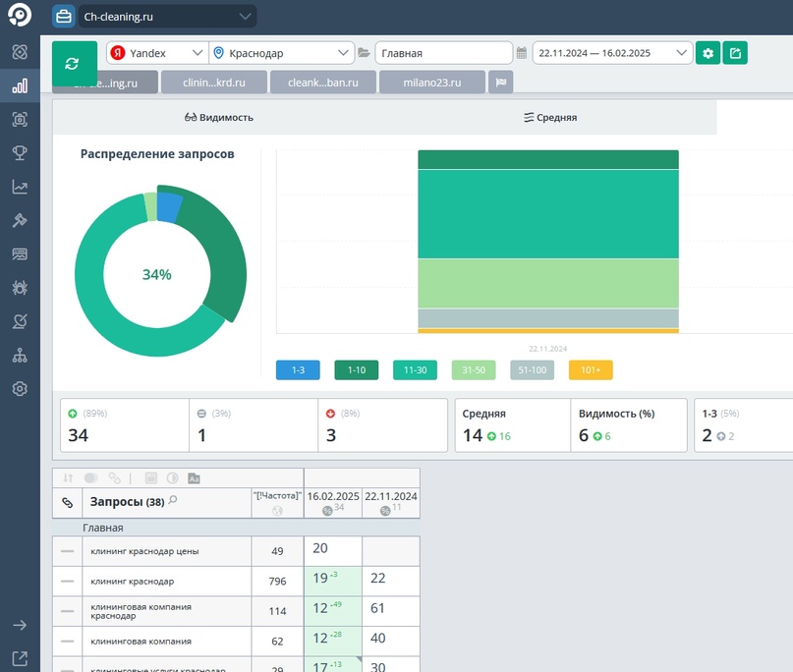Expand the Краснодар region dropdown
The height and width of the screenshot is (672, 793).
tap(281, 53)
